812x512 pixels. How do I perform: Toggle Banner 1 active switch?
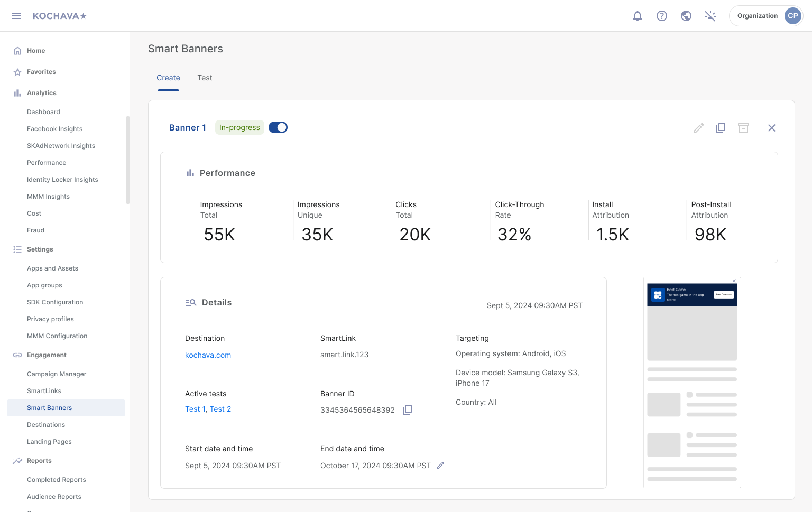coord(278,127)
